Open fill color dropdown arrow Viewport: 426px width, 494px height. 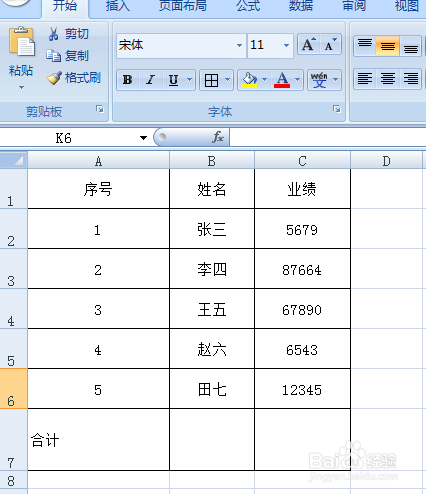(x=265, y=80)
